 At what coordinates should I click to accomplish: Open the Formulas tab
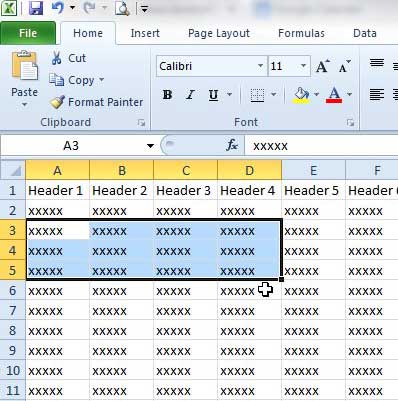[x=301, y=33]
